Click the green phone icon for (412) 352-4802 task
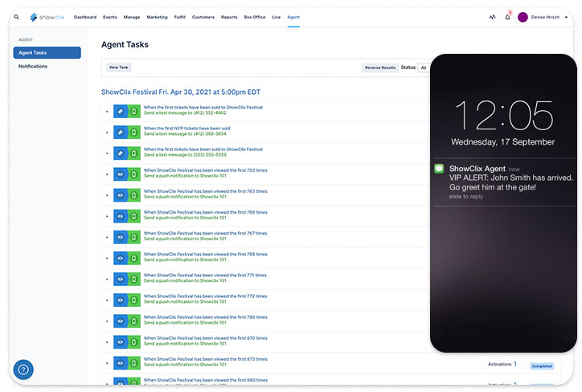Viewport: 582px width, 392px height. tap(134, 111)
